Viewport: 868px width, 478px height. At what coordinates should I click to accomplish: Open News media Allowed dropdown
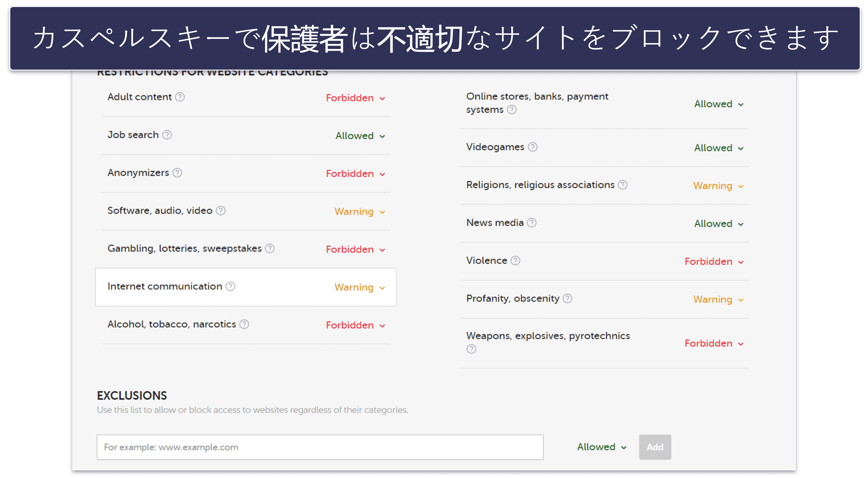tap(719, 224)
